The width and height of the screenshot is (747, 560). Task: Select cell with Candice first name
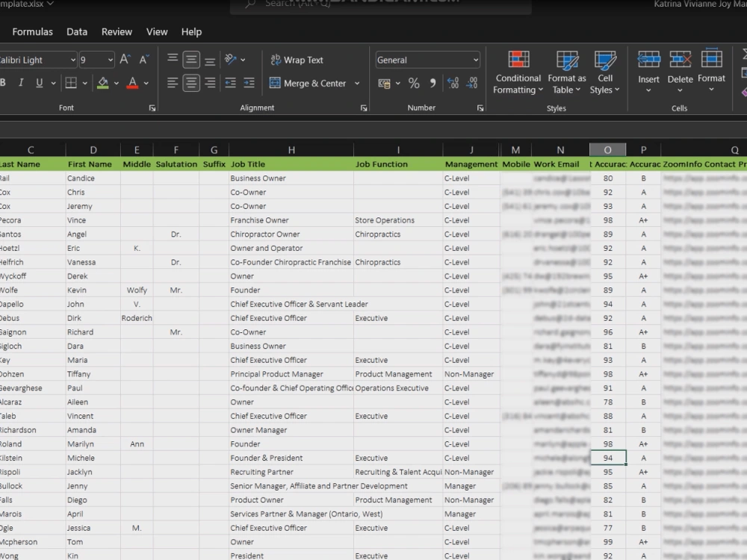93,178
